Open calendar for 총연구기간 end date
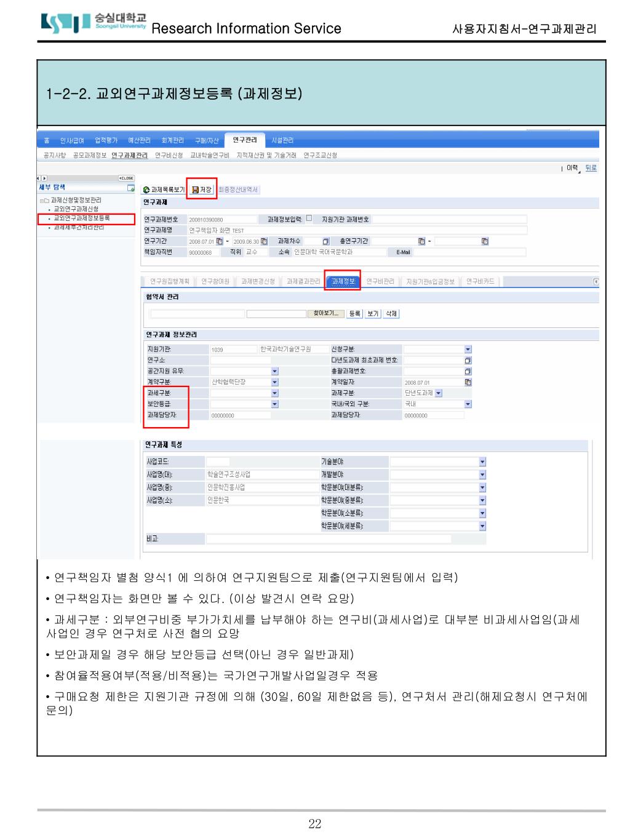This screenshot has height=840, width=630. click(x=485, y=241)
